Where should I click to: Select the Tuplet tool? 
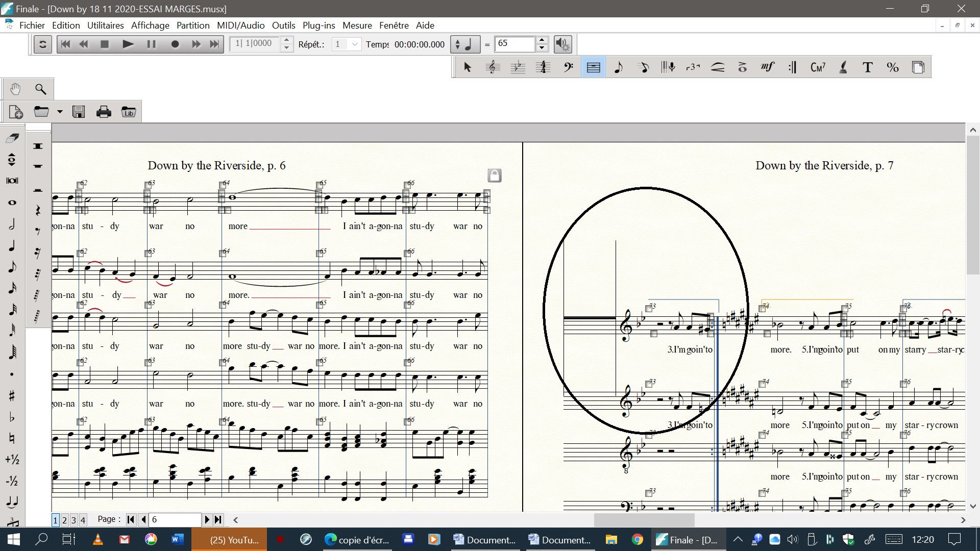pyautogui.click(x=693, y=67)
